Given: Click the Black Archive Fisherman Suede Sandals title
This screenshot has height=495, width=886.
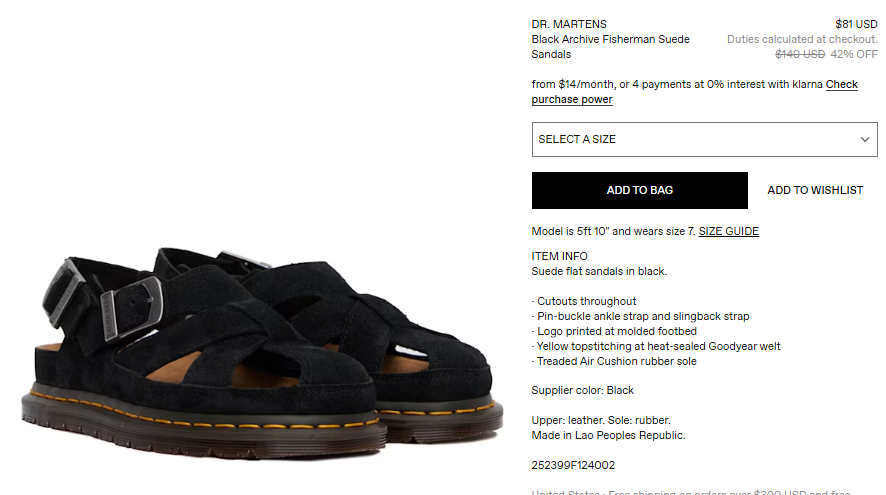Looking at the screenshot, I should (610, 47).
